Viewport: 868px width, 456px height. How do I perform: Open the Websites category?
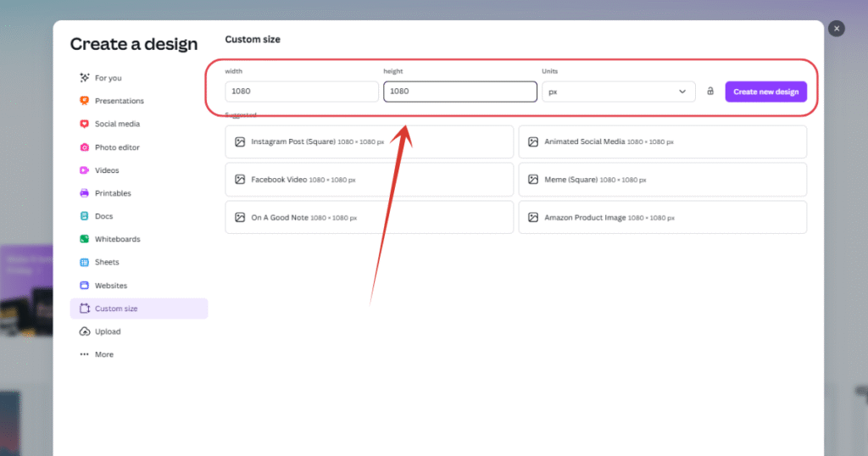click(110, 286)
